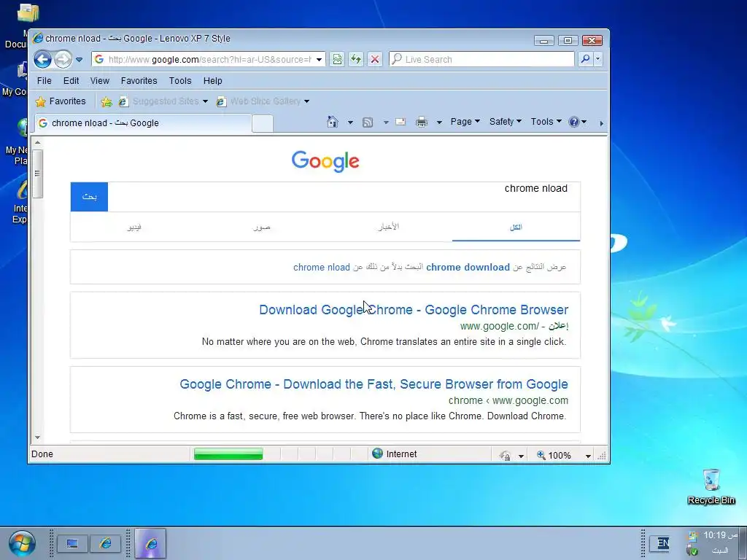Click the Print icon
This screenshot has width=747, height=560.
(x=422, y=122)
